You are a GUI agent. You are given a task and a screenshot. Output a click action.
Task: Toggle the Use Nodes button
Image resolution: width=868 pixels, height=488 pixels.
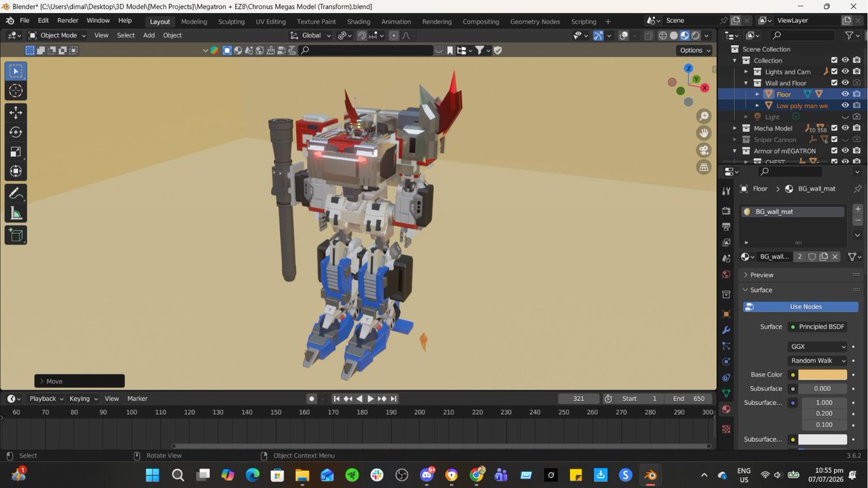click(801, 306)
